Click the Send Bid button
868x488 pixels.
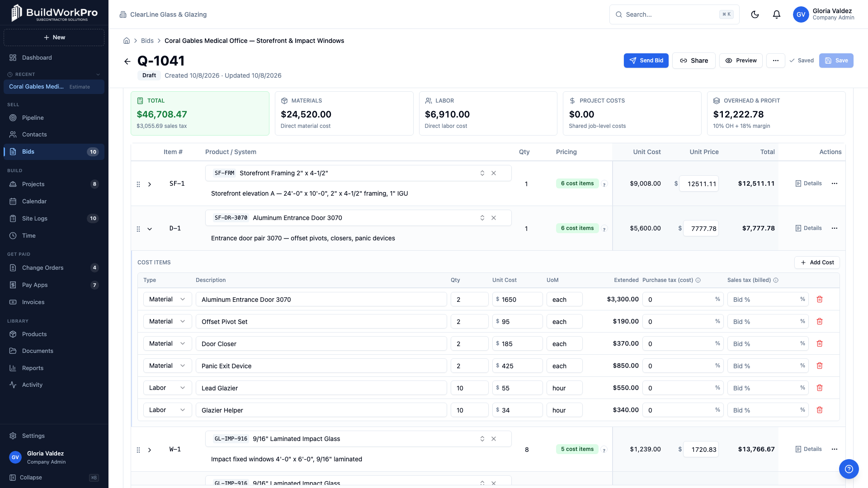pos(646,61)
